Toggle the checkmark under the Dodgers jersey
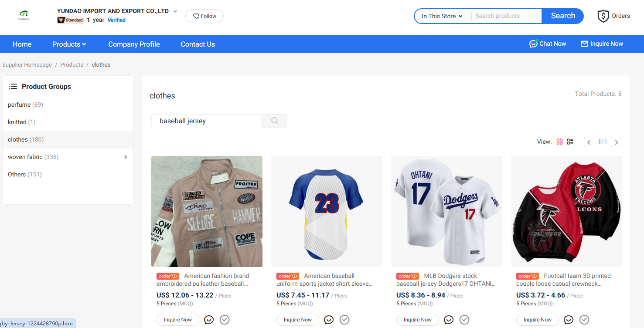 click(x=464, y=319)
